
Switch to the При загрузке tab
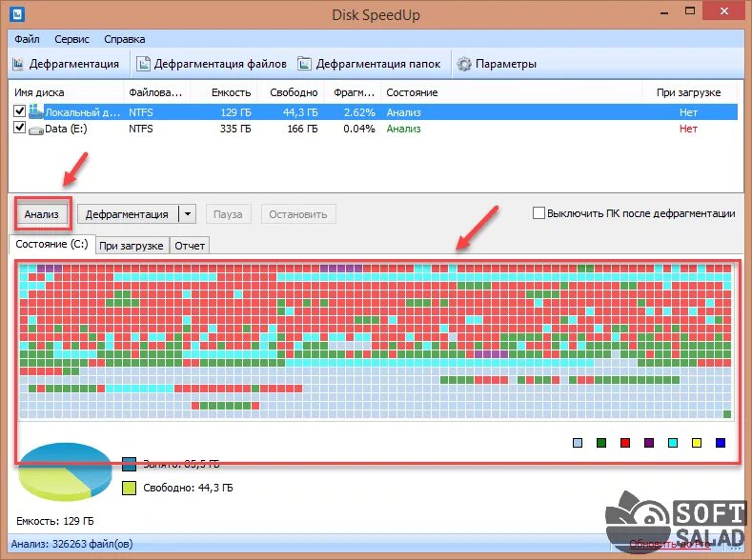coord(132,246)
